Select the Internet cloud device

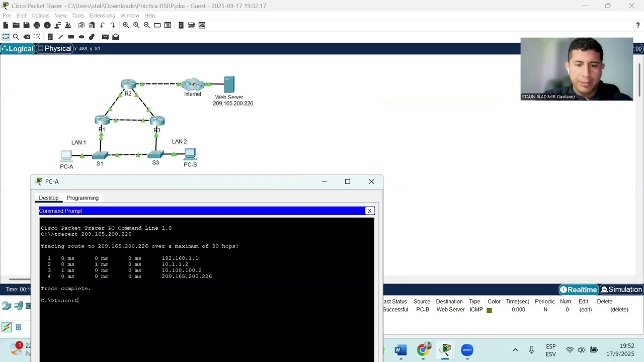pyautogui.click(x=193, y=84)
